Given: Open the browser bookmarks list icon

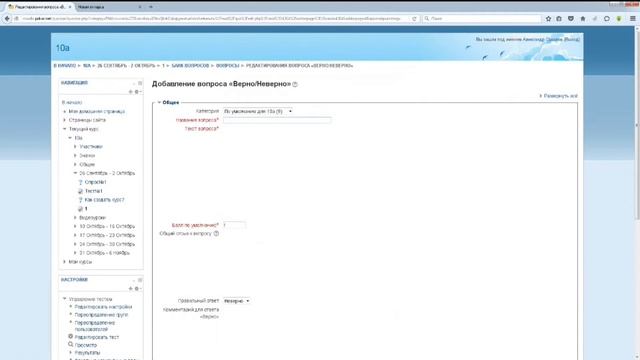Looking at the screenshot, I should [x=559, y=18].
